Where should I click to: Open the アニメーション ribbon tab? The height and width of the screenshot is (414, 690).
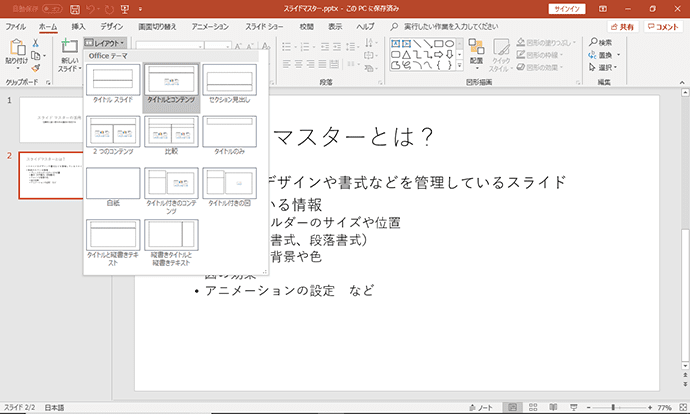pyautogui.click(x=209, y=25)
